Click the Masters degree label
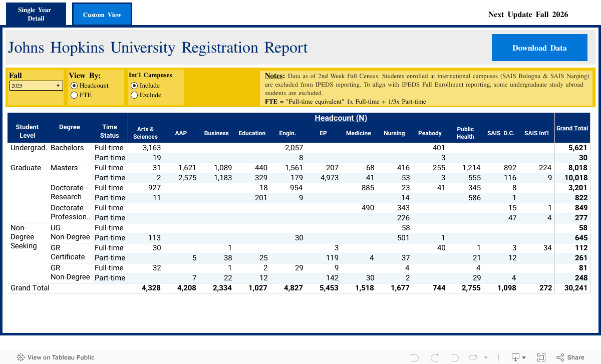 click(x=64, y=168)
